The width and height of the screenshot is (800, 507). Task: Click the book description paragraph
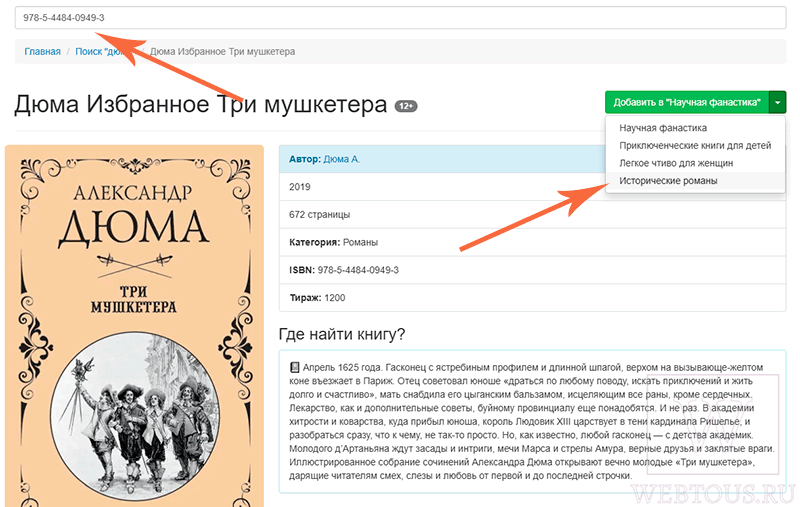click(x=532, y=421)
